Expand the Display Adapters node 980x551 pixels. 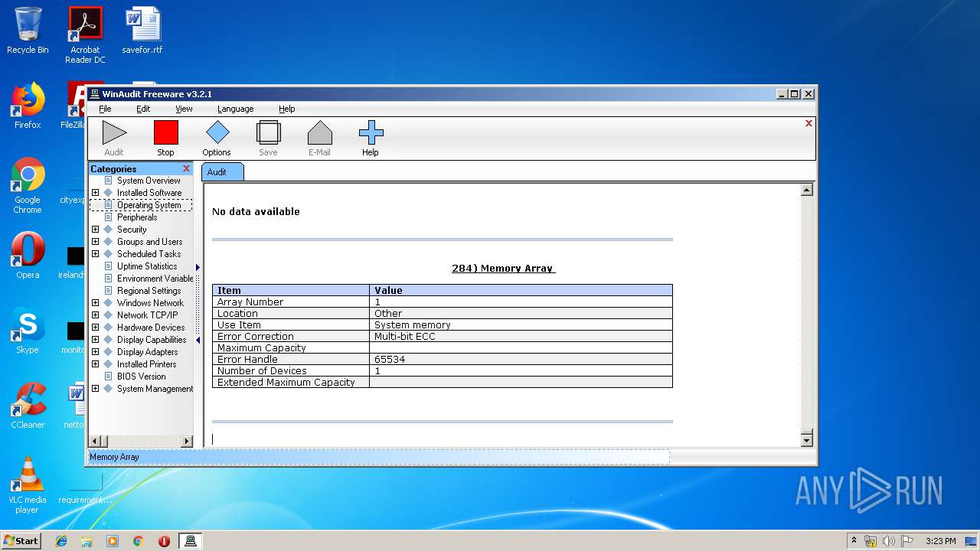click(x=95, y=352)
